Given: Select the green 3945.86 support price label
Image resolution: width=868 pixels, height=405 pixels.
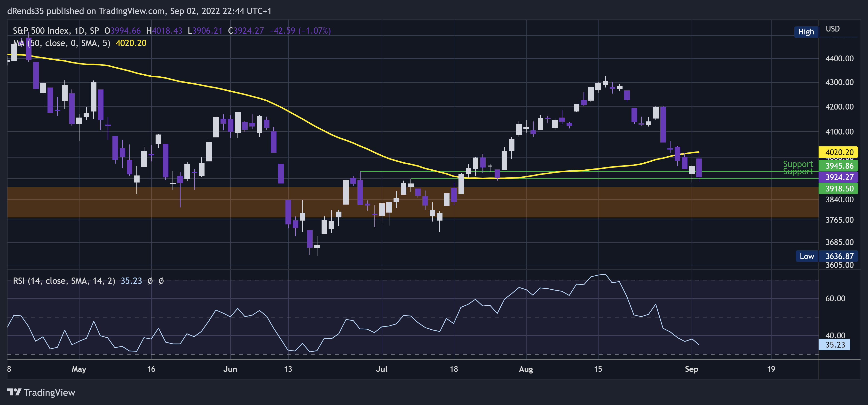Looking at the screenshot, I should coord(838,166).
